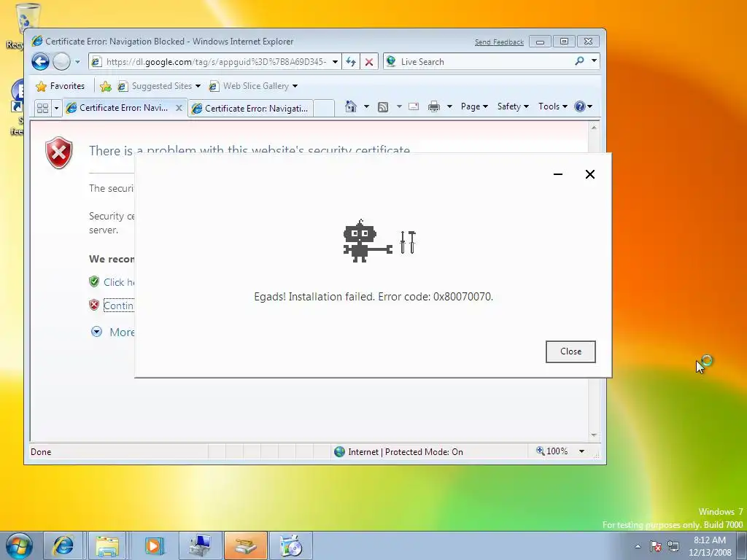Click the disc installer taskbar icon

pos(291,545)
